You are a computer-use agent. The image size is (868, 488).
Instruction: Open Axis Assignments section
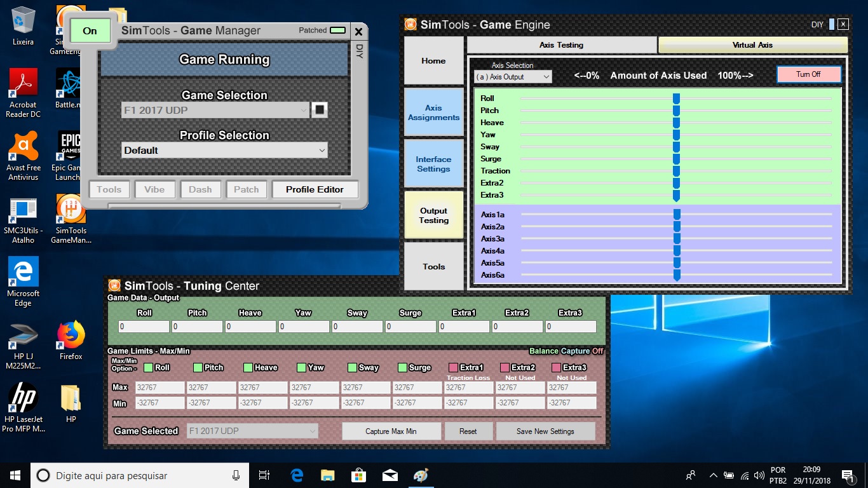point(433,112)
